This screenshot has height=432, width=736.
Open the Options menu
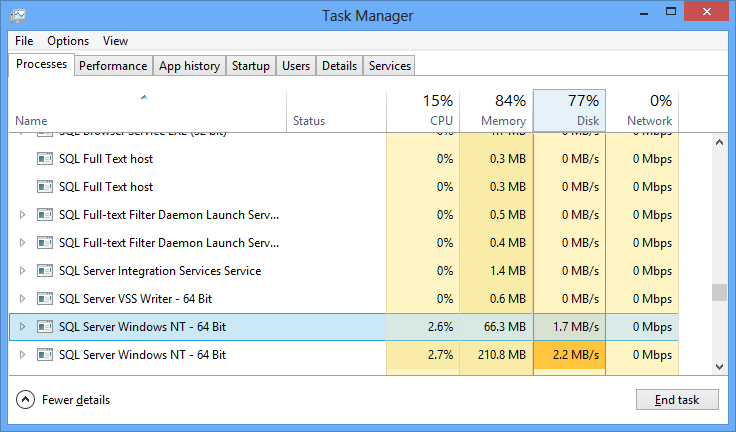(68, 41)
